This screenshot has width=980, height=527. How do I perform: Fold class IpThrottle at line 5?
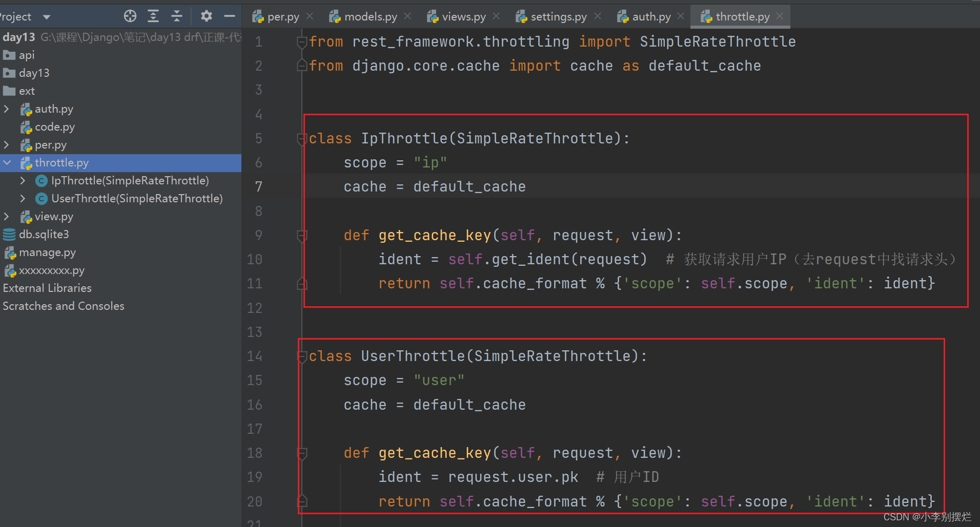click(x=302, y=138)
